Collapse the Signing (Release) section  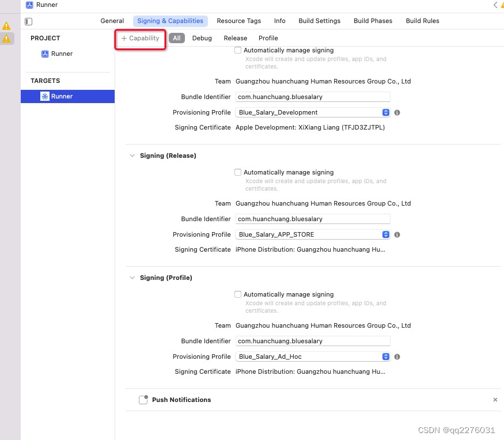[132, 155]
